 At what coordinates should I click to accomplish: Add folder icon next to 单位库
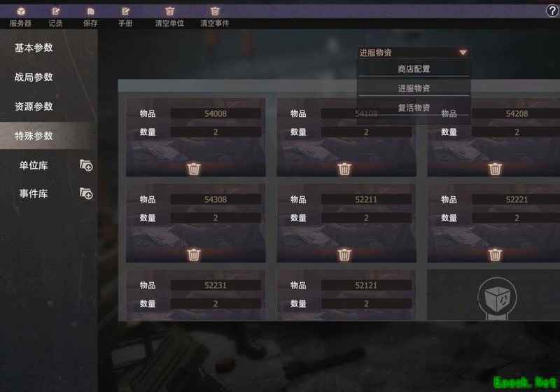click(x=86, y=166)
